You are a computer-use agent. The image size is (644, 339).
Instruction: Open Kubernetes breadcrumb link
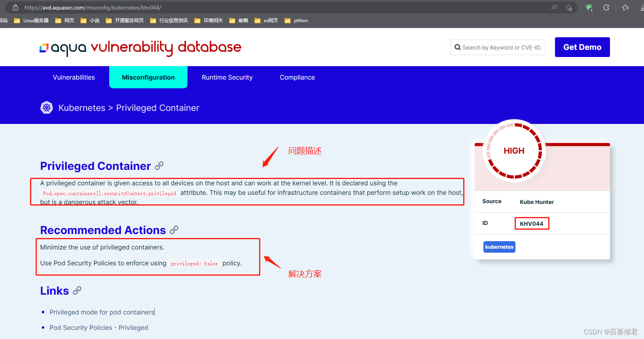82,108
